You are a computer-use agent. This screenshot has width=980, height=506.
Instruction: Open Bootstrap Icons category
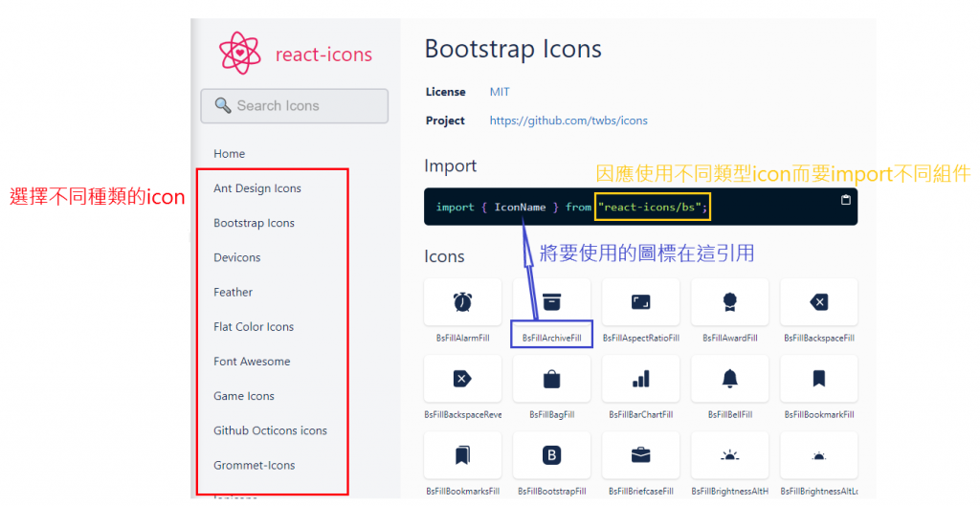point(254,223)
